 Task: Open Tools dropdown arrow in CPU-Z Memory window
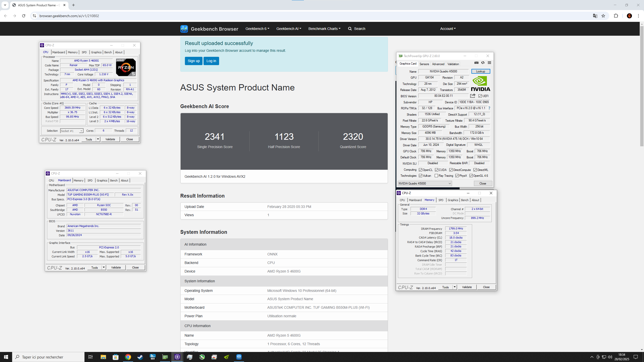pyautogui.click(x=455, y=287)
